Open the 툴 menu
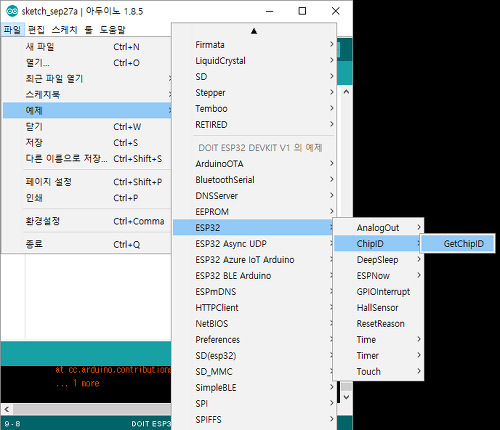 (88, 30)
